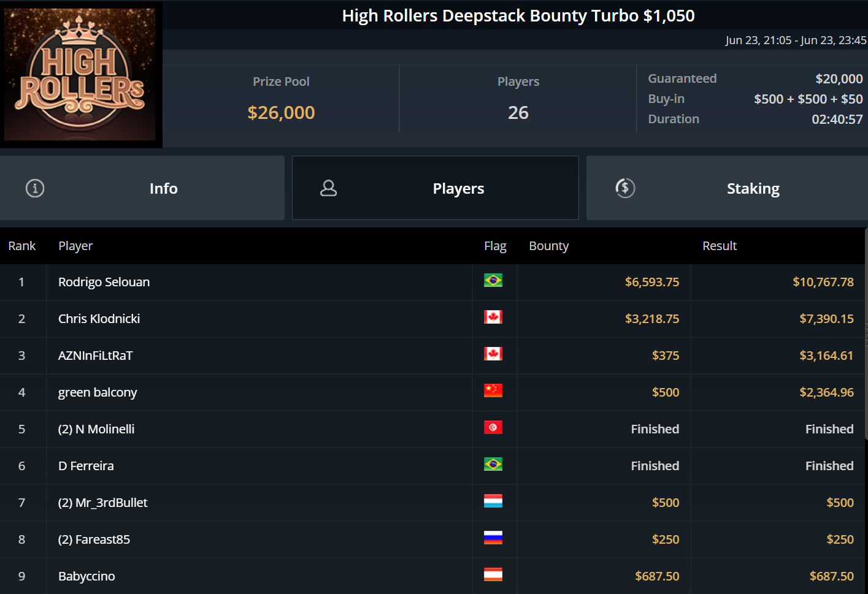
Task: Click Babyccino's Austria flag icon
Action: [x=493, y=575]
